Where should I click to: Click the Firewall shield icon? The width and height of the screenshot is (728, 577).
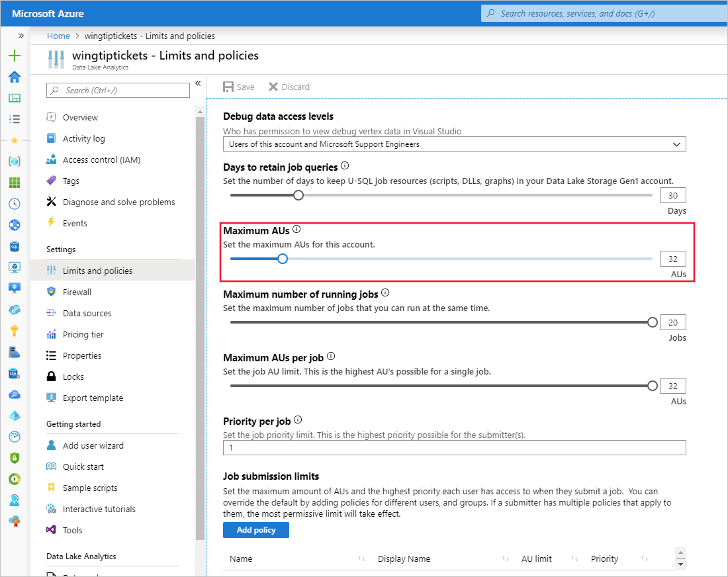[51, 292]
